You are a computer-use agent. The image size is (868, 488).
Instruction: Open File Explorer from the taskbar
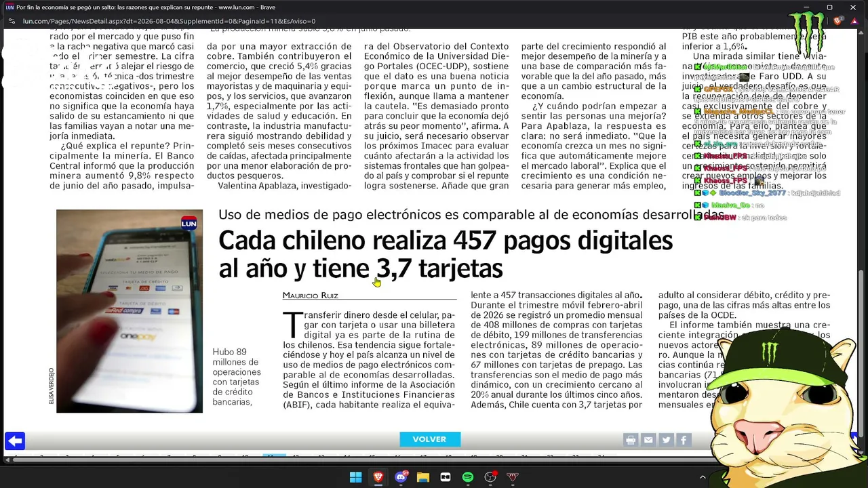423,477
